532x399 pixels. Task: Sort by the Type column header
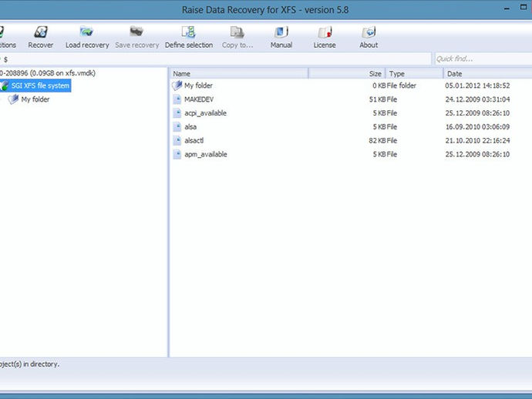coord(414,74)
